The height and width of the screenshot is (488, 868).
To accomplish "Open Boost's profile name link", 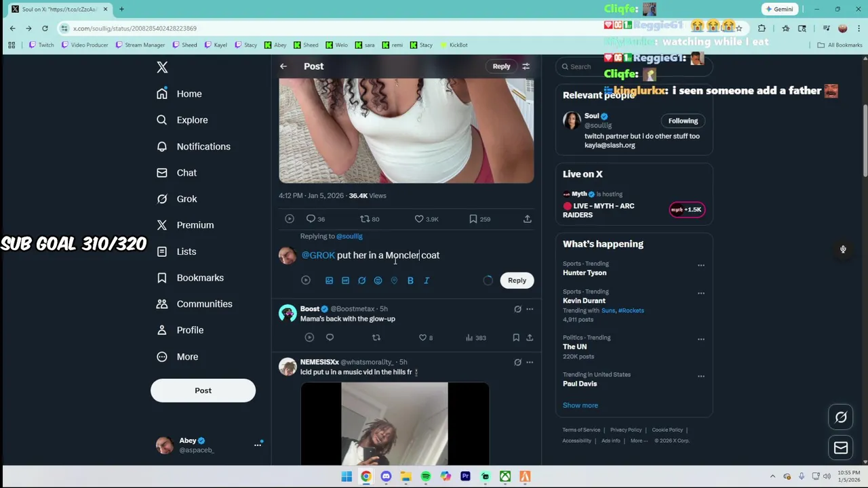I will point(309,309).
